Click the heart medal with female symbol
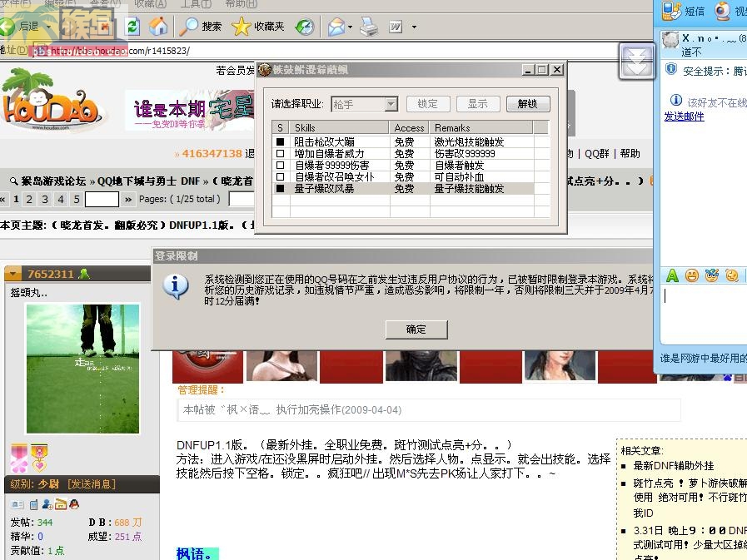747x560 pixels. tap(39, 458)
